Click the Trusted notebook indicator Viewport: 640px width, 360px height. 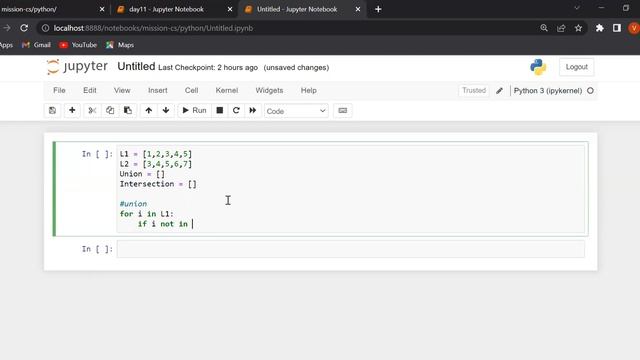[474, 91]
